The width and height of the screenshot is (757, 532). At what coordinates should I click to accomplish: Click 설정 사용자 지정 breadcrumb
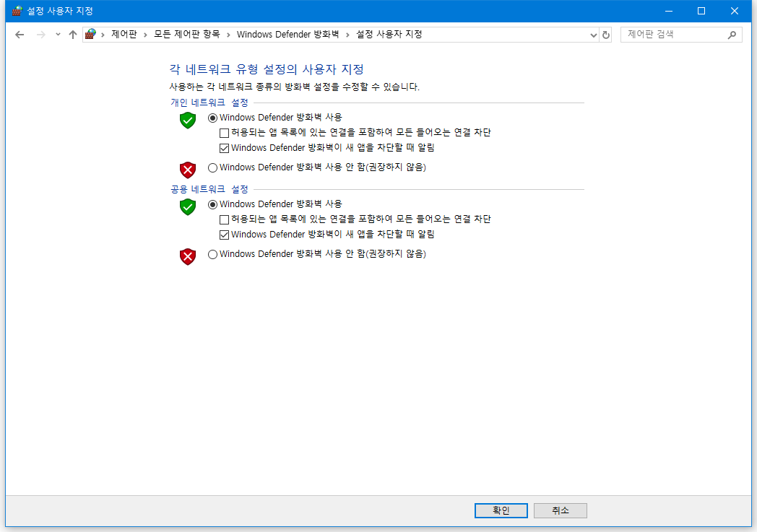pyautogui.click(x=389, y=34)
